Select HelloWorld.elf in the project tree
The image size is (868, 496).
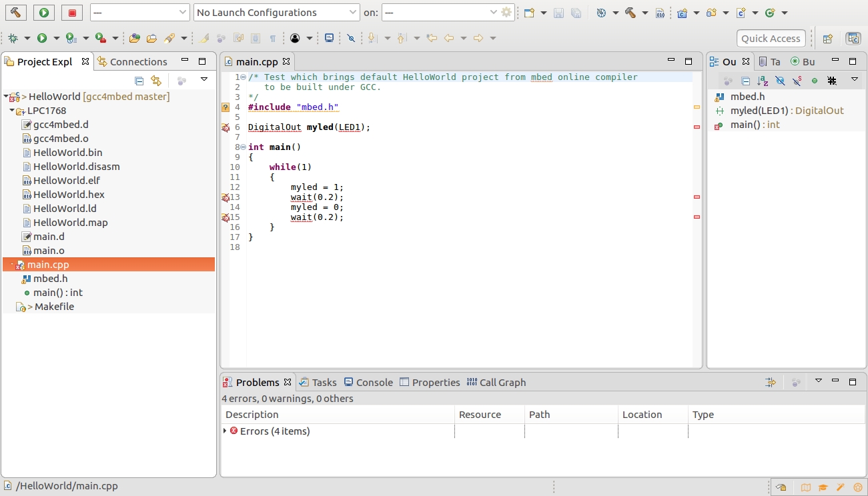pyautogui.click(x=66, y=181)
